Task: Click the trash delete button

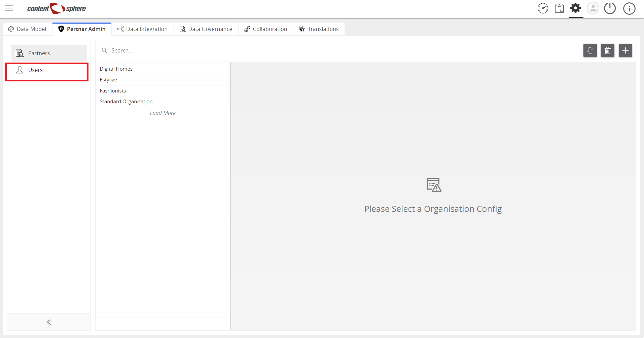Action: pyautogui.click(x=608, y=50)
